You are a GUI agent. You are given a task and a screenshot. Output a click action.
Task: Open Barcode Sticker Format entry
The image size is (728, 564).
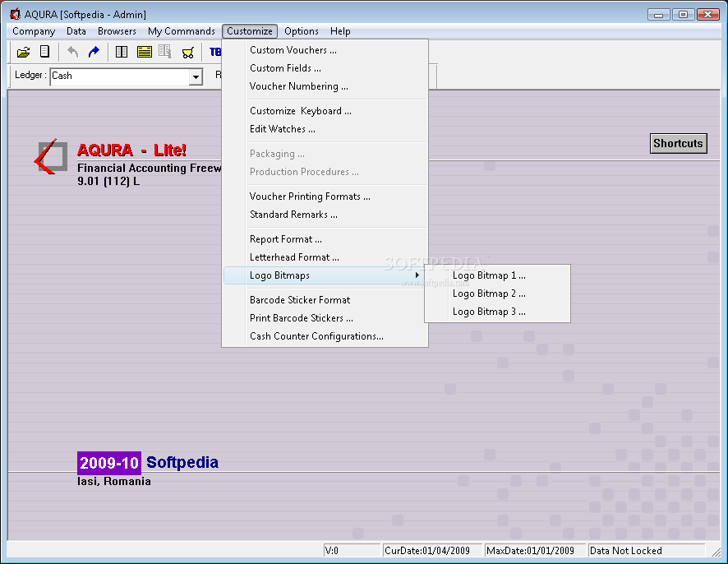(325, 299)
